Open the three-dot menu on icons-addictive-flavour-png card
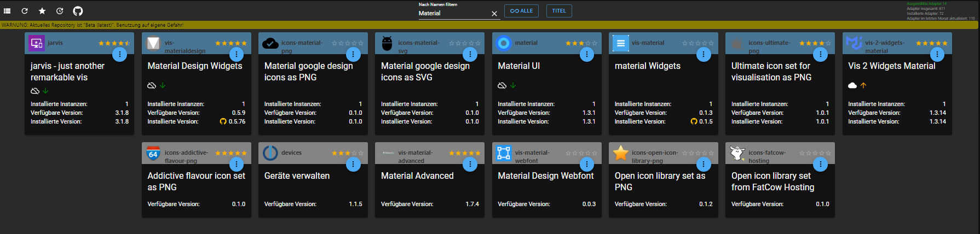 pyautogui.click(x=237, y=164)
